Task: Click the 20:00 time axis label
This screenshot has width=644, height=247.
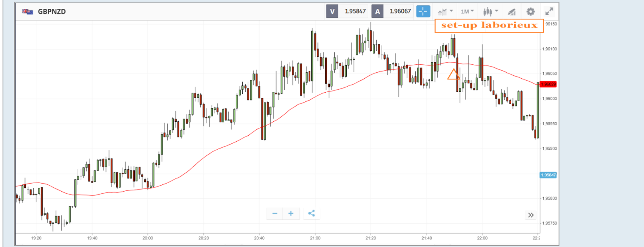Action: 147,237
